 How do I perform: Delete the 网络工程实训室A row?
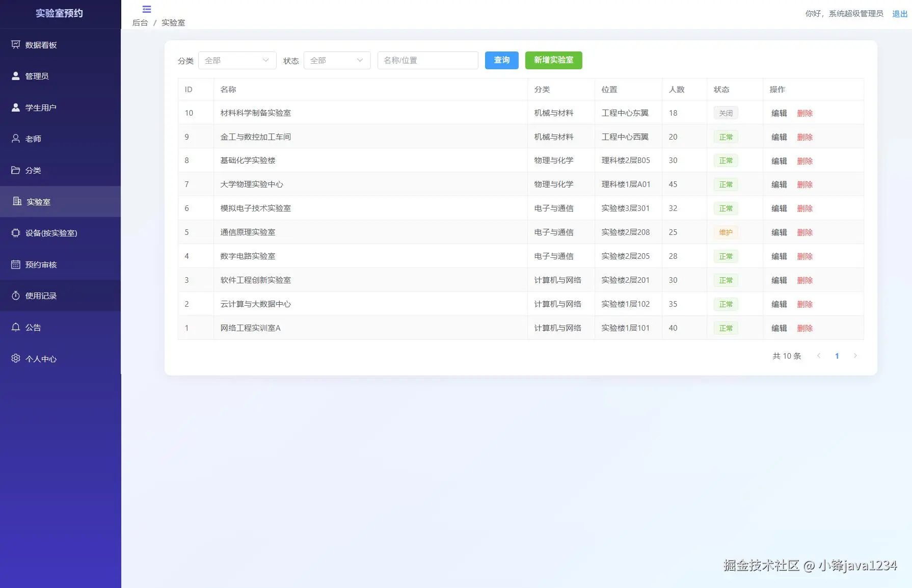[805, 328]
